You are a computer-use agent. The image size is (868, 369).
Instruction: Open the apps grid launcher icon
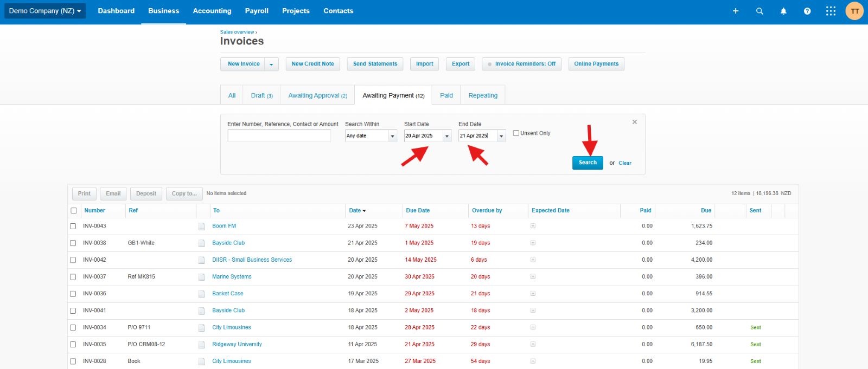(831, 11)
